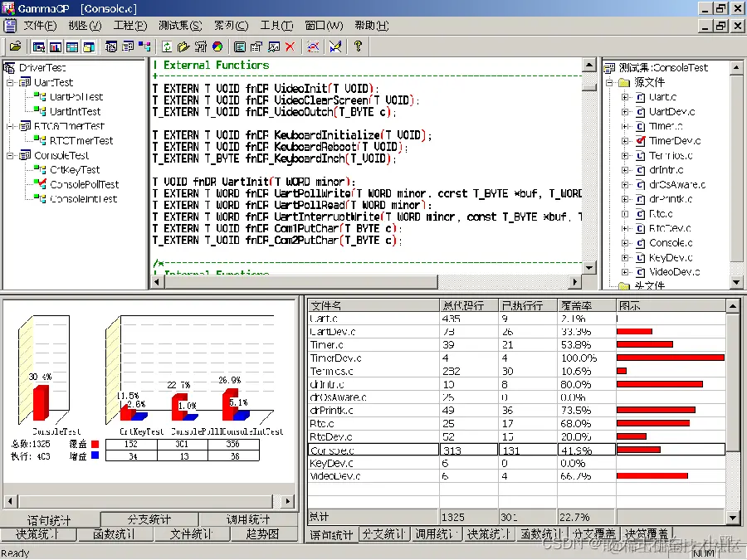Click the build icon left of pie chart
Screen dimensions: 747x560
[x=201, y=46]
